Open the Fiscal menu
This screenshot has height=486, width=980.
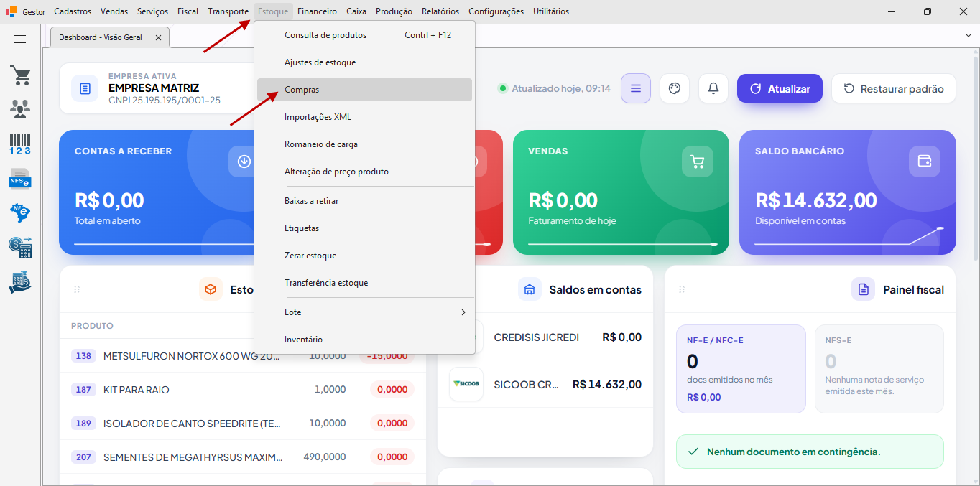coord(188,11)
